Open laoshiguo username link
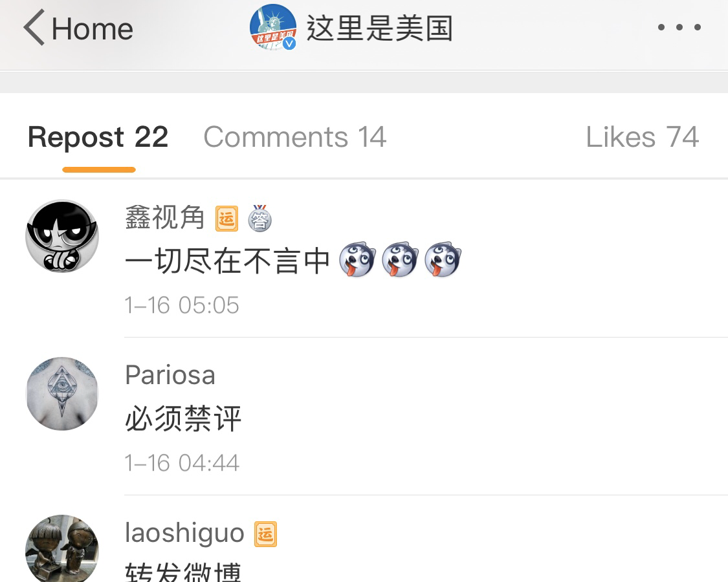Screen dimensions: 728x582 pyautogui.click(x=184, y=533)
